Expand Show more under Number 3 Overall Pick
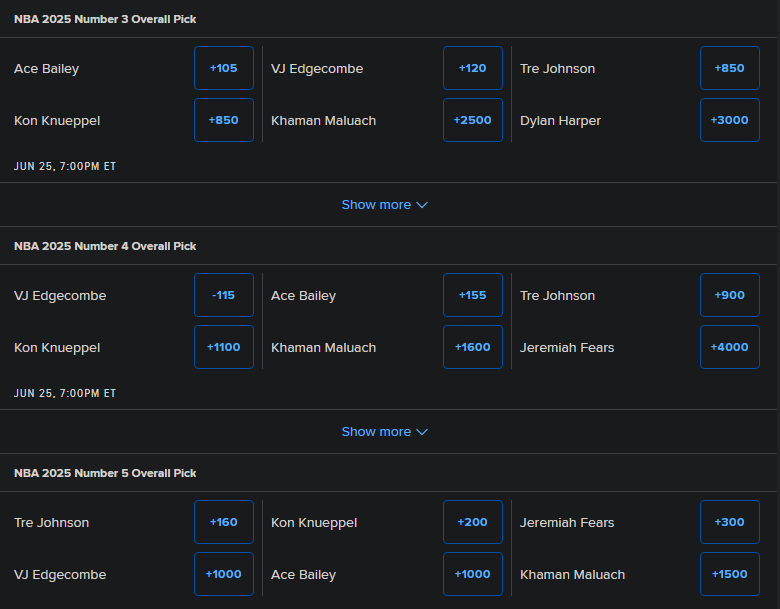The image size is (780, 609). tap(385, 204)
